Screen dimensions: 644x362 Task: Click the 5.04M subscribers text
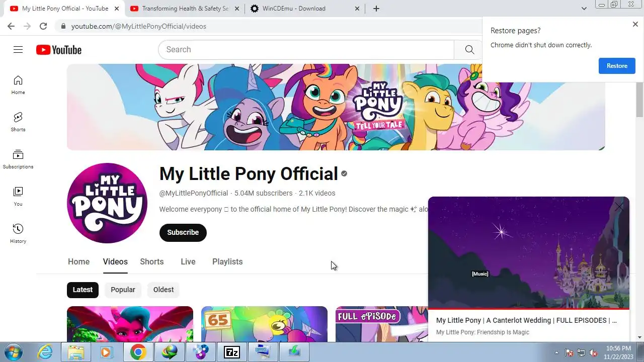263,193
